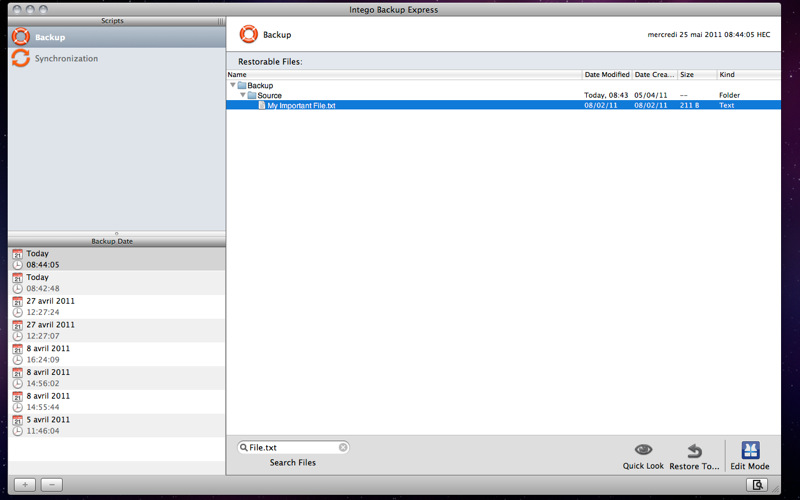The width and height of the screenshot is (800, 500).
Task: Switch to Edit Mode
Action: click(x=750, y=456)
